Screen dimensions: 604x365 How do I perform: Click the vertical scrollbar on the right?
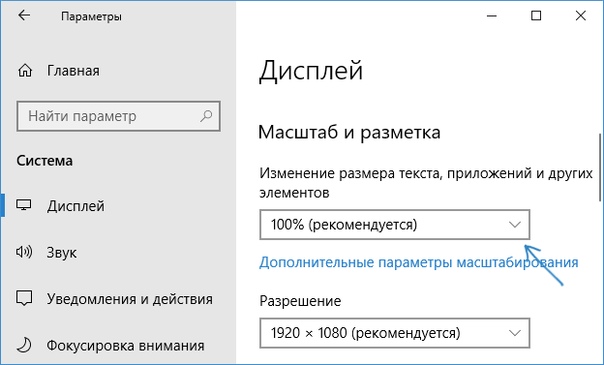(x=600, y=167)
